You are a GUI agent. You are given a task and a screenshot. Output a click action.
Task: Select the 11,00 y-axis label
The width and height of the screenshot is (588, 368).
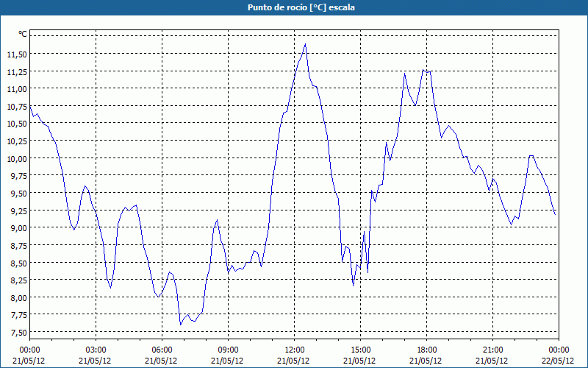coord(17,89)
